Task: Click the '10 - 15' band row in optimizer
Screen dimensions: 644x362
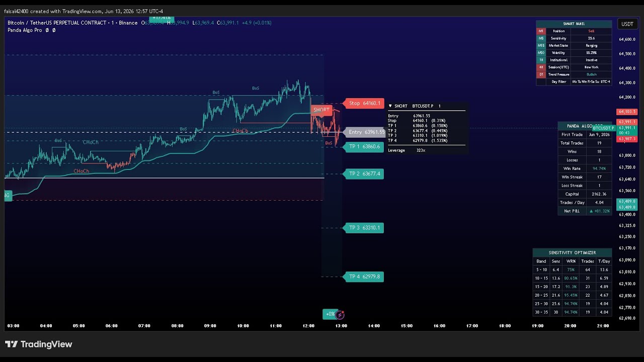Action: [x=572, y=279]
